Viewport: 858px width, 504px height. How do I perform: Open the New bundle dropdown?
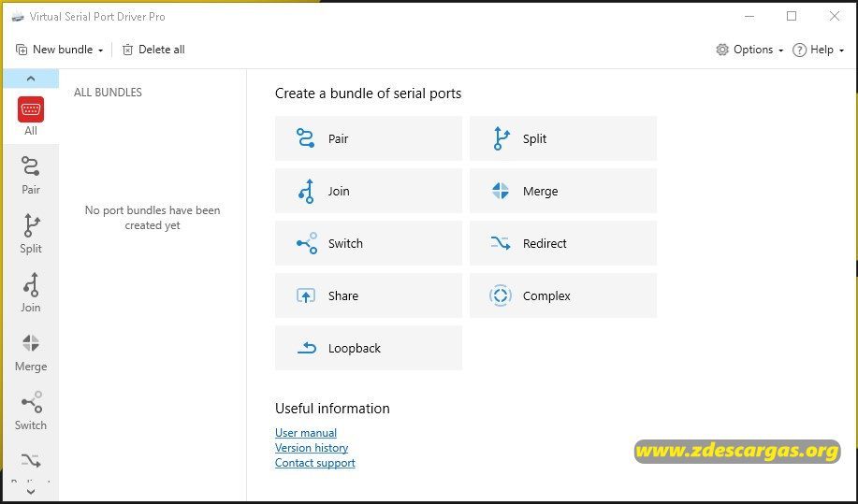pyautogui.click(x=60, y=50)
